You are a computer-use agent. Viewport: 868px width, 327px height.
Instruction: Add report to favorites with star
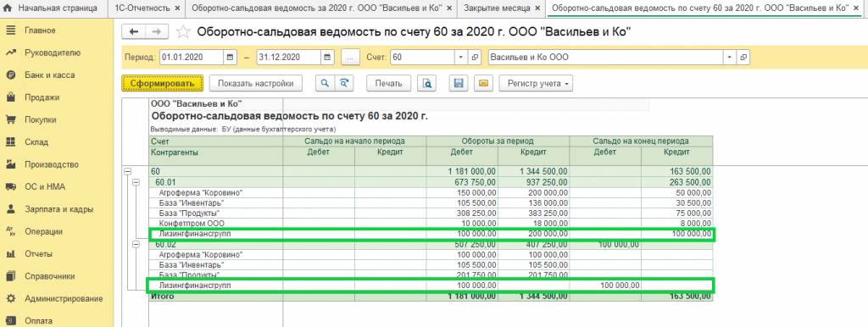(183, 32)
